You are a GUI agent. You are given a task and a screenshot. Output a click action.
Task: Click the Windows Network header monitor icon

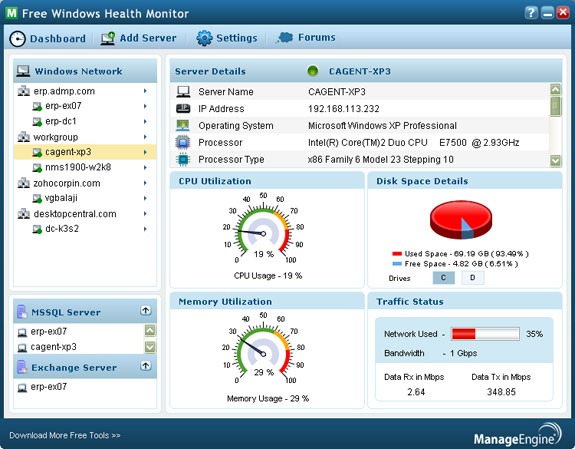(23, 71)
